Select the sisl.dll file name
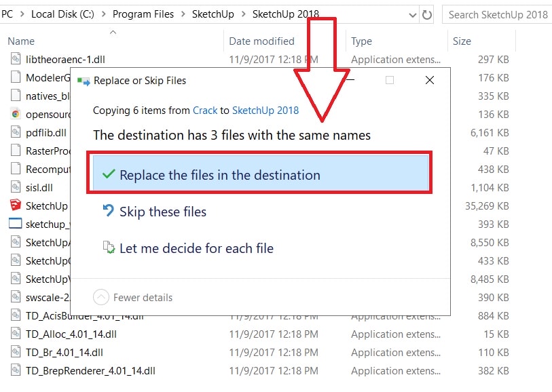 pos(39,187)
